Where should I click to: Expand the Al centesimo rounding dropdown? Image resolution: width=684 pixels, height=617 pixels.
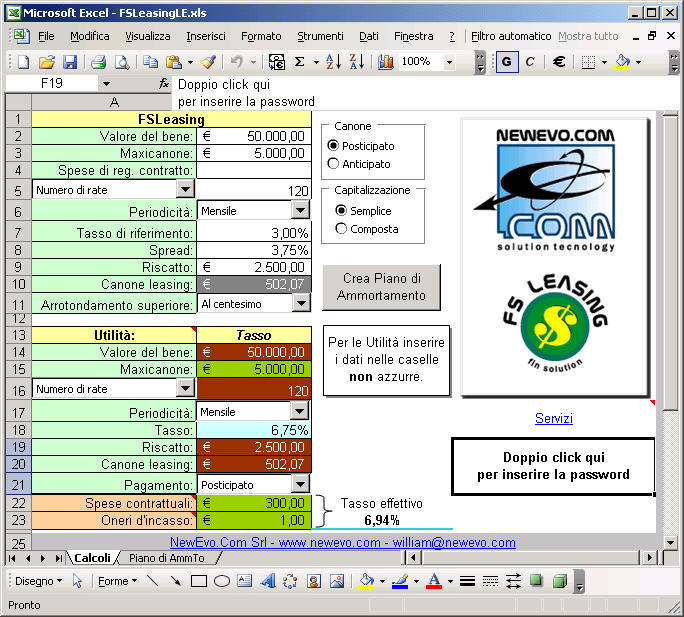[301, 303]
